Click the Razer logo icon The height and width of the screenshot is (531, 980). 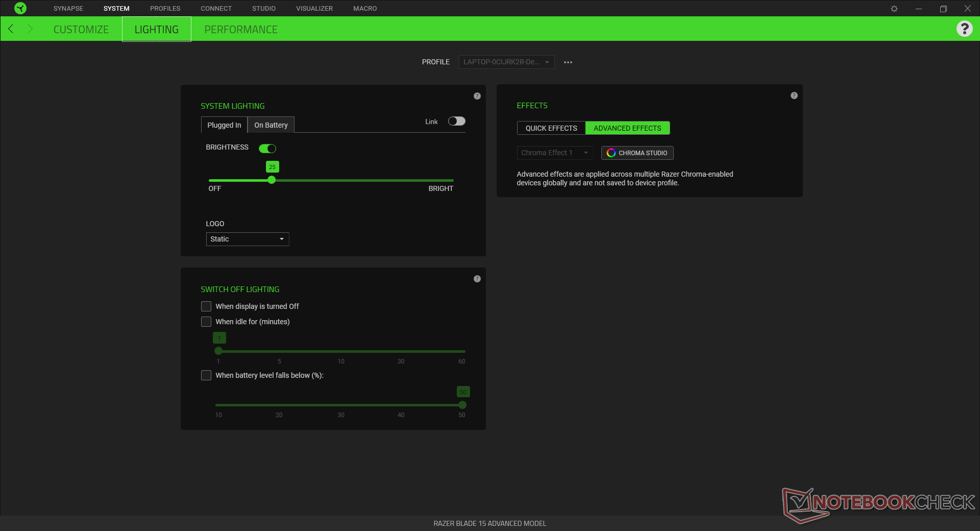point(20,8)
